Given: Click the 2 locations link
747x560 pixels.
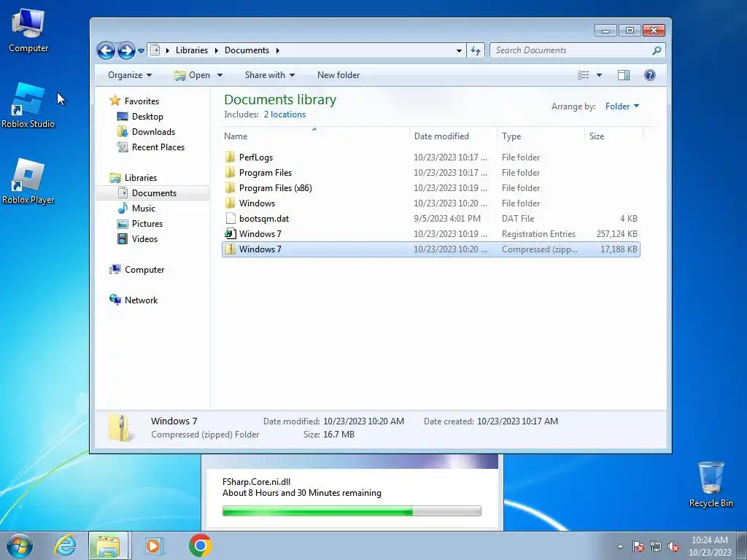Looking at the screenshot, I should [x=285, y=114].
